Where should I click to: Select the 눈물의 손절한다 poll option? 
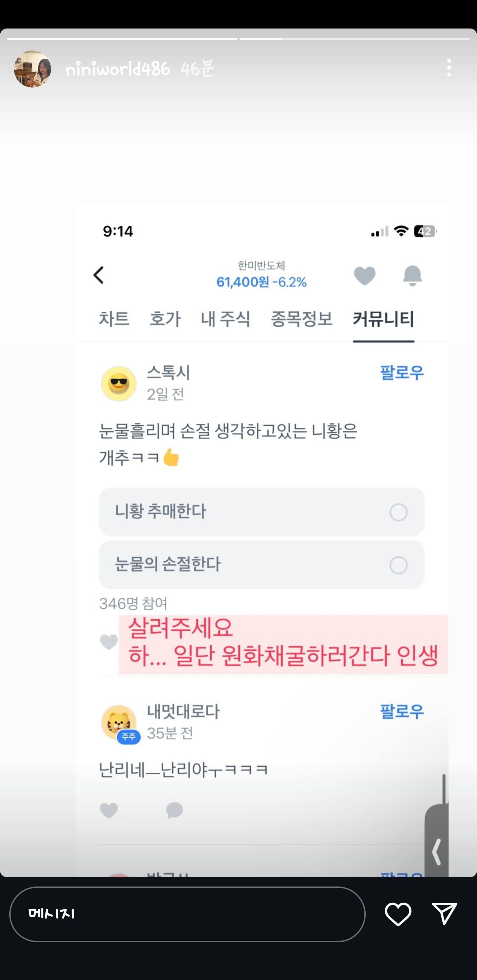click(x=261, y=565)
